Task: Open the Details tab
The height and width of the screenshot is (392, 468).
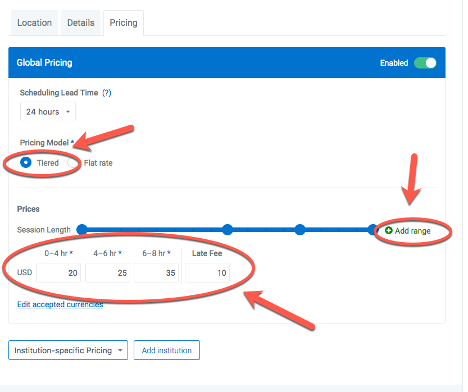Action: click(81, 23)
